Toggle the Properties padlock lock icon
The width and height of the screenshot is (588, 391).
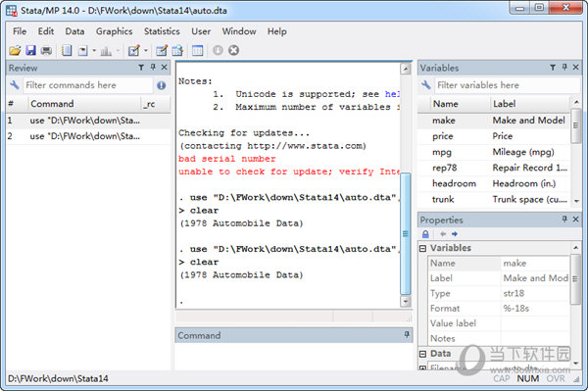425,234
